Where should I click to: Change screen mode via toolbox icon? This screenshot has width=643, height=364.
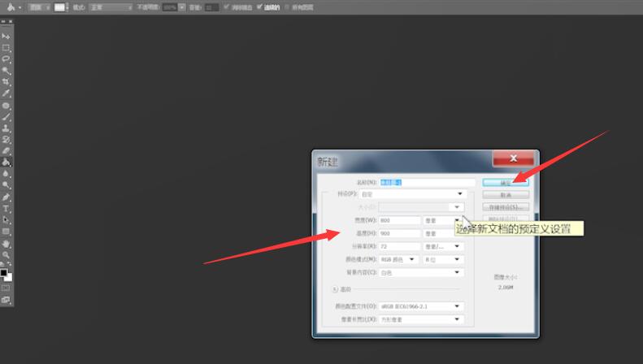click(x=6, y=300)
